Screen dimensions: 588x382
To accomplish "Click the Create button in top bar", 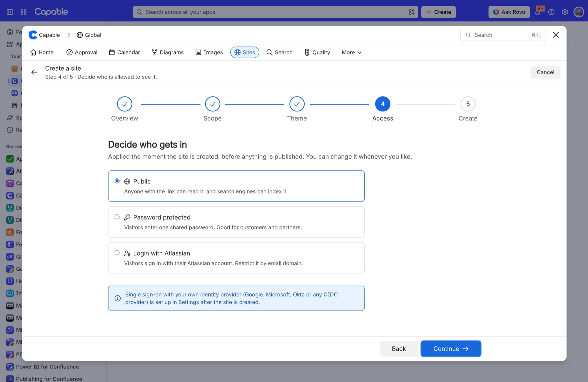I will 438,12.
